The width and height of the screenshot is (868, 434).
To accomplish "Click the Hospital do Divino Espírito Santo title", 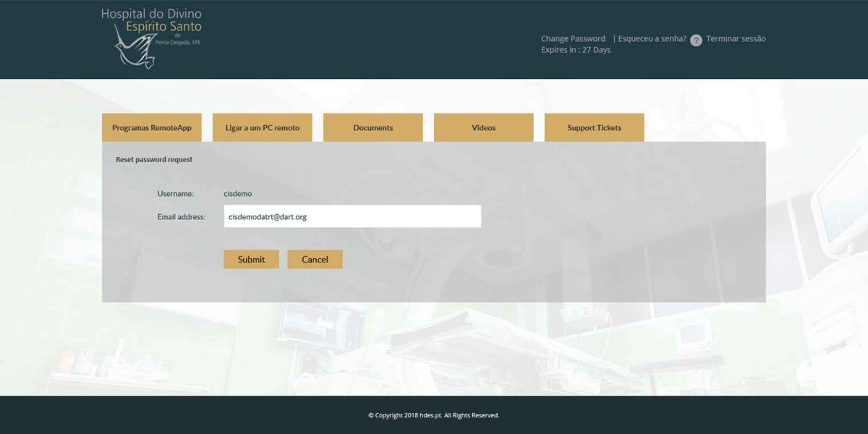I will point(151,20).
